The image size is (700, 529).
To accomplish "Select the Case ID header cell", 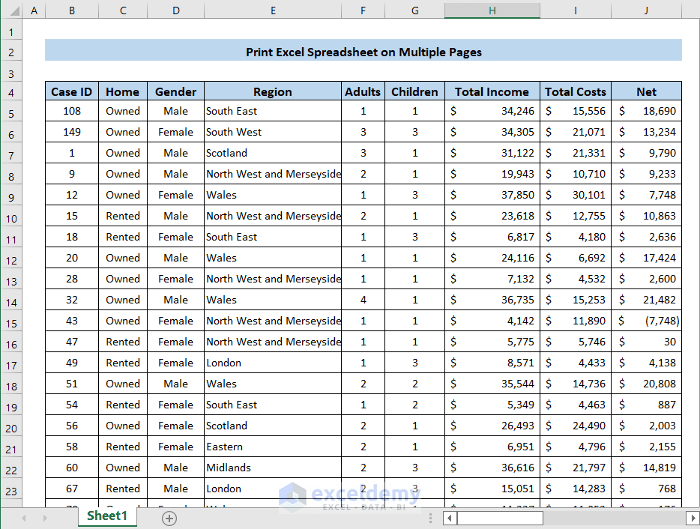I will [x=72, y=91].
